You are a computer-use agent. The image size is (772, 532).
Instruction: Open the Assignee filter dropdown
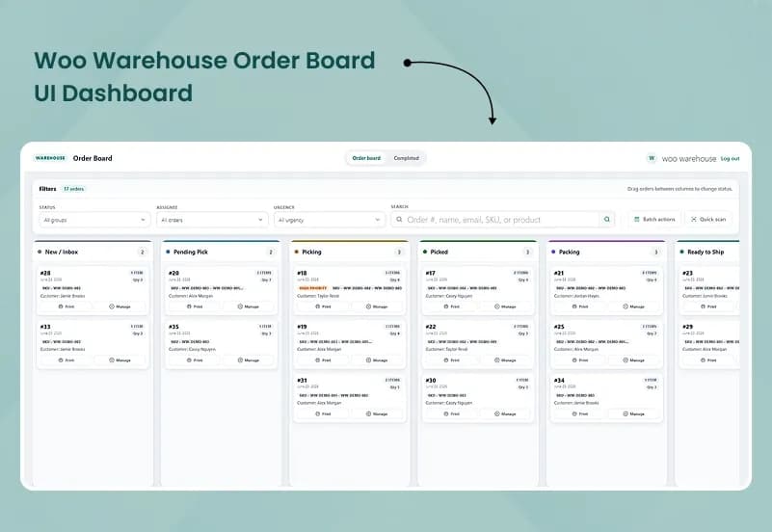tap(212, 220)
